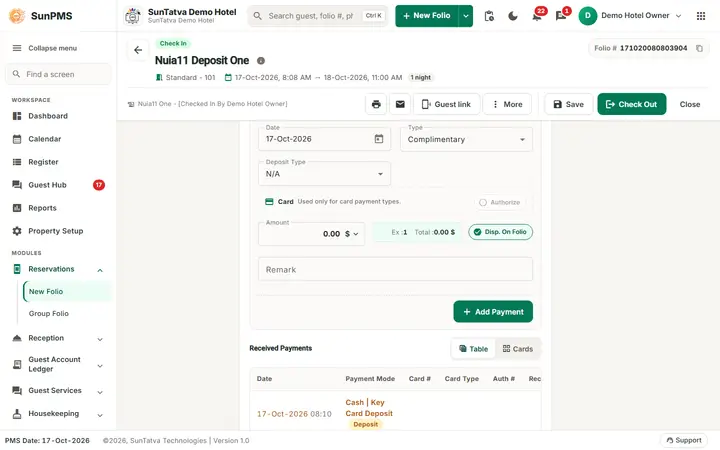Click the green New Folio button
The height and width of the screenshot is (450, 720).
(x=427, y=16)
